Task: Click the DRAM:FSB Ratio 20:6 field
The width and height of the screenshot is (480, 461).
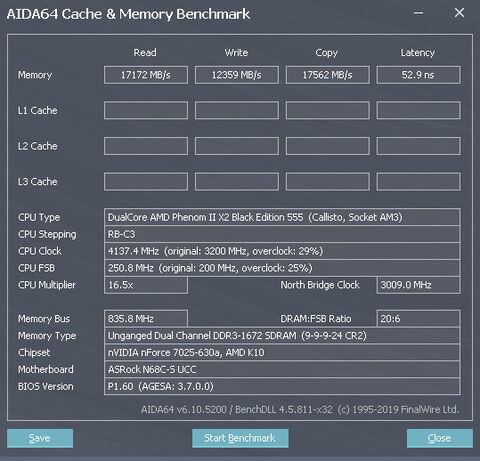Action: 418,319
